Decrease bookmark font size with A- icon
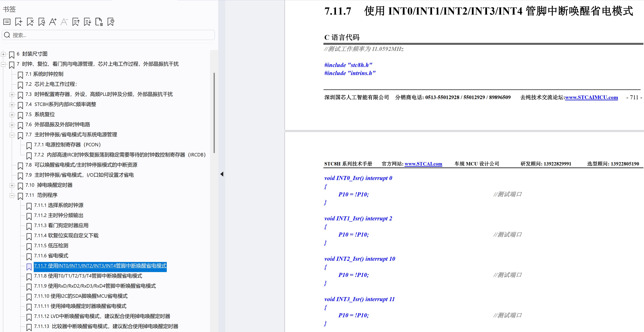The image size is (644, 332). [64, 22]
